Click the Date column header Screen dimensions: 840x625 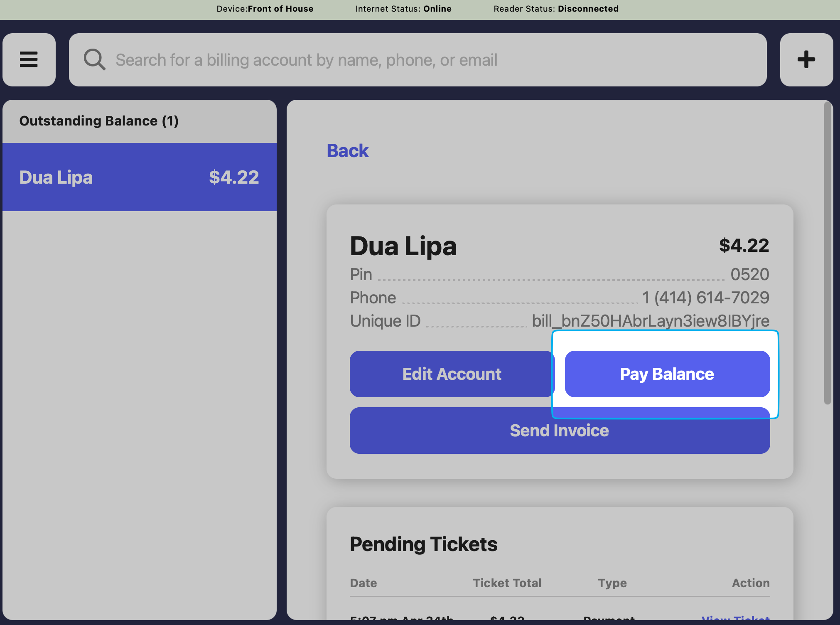pos(363,583)
